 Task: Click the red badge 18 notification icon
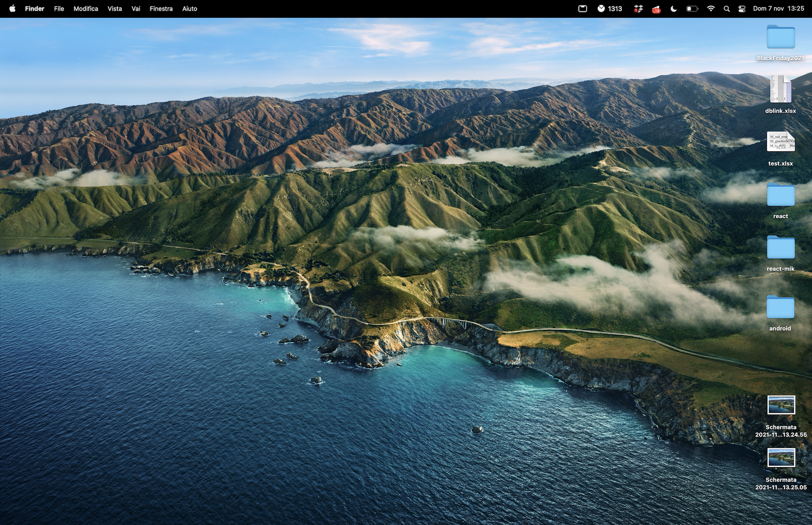point(656,9)
